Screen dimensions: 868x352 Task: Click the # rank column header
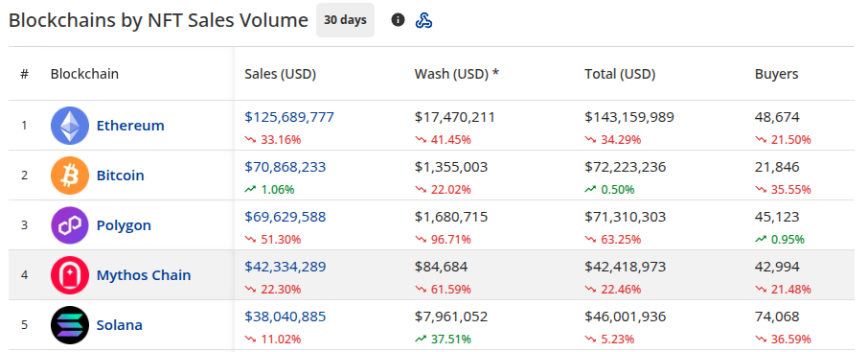[x=24, y=74]
